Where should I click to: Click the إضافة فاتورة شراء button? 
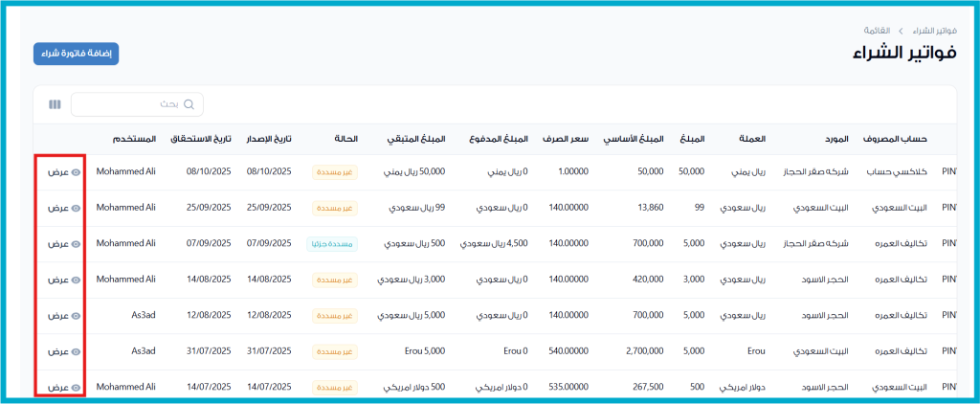[76, 55]
